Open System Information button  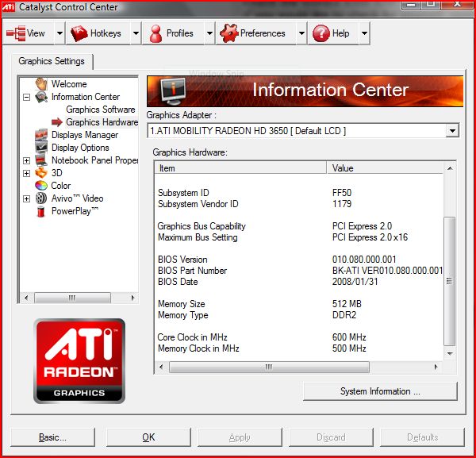[380, 391]
